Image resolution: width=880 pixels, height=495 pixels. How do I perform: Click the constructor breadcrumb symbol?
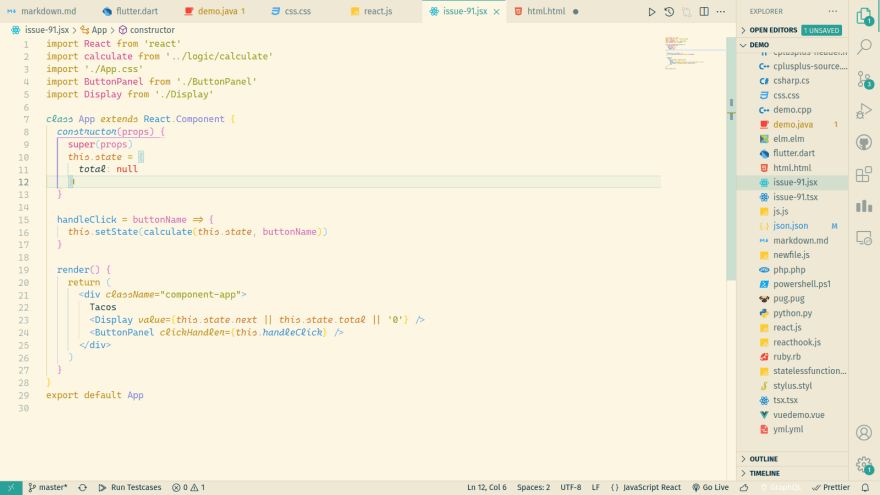pyautogui.click(x=146, y=30)
